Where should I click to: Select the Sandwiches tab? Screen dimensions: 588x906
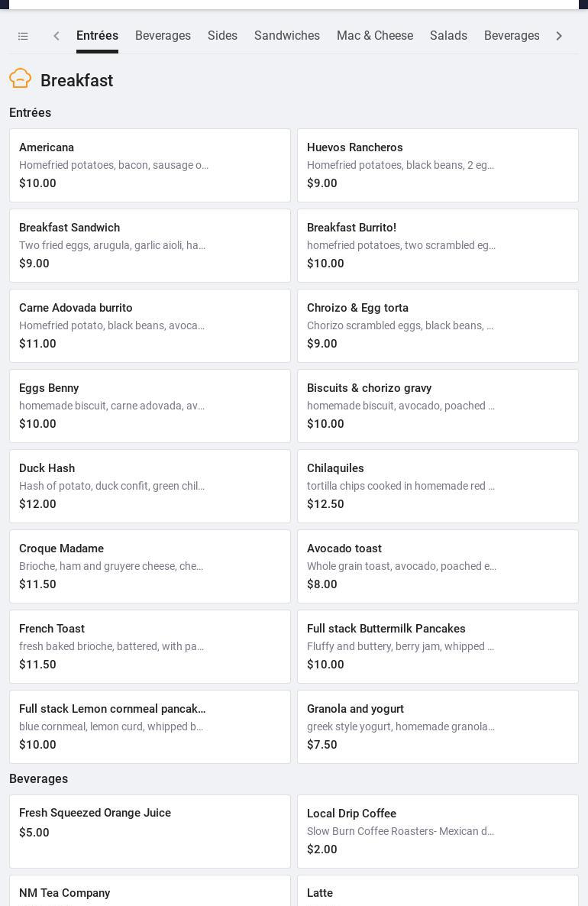(286, 36)
